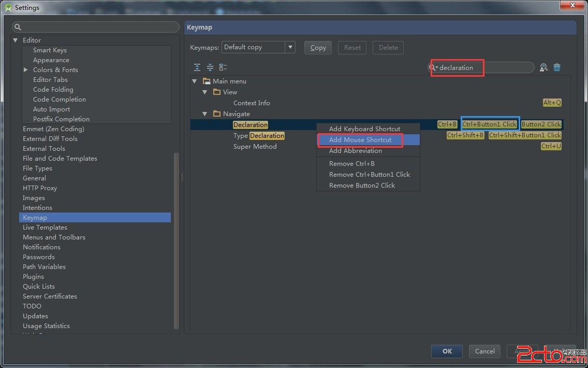Confirm settings with the OK button
The width and height of the screenshot is (588, 368).
[447, 351]
